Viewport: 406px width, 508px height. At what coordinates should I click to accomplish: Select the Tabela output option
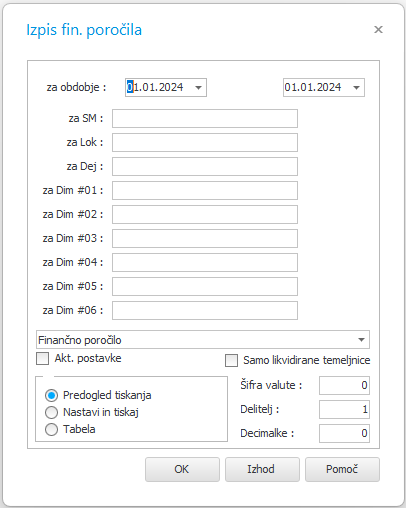point(51,429)
